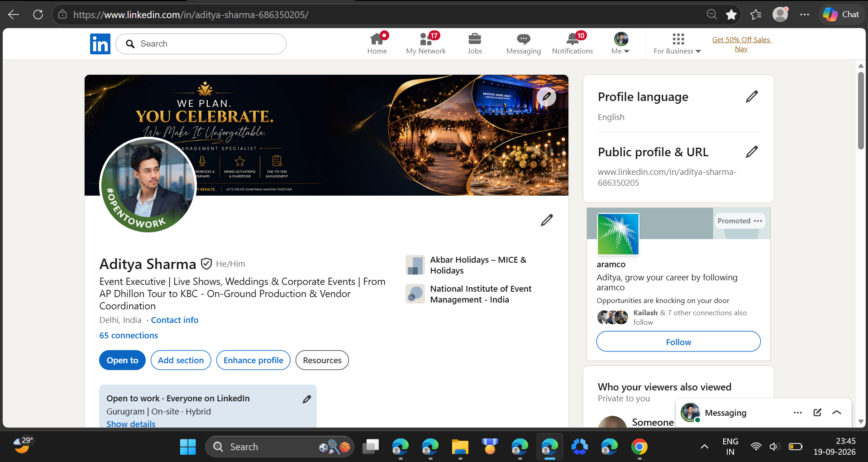Edit Open to work preferences pencil
Screen dimensions: 868x462
click(x=307, y=399)
